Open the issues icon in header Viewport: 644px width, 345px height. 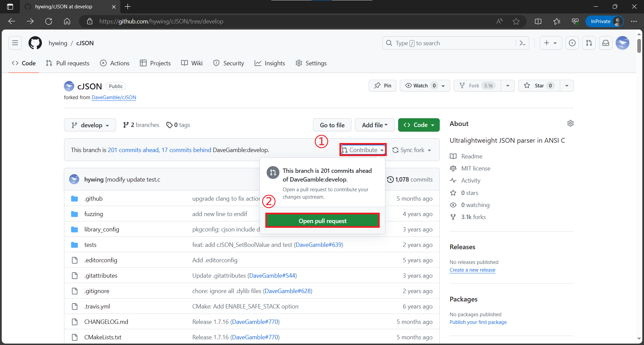(x=572, y=43)
